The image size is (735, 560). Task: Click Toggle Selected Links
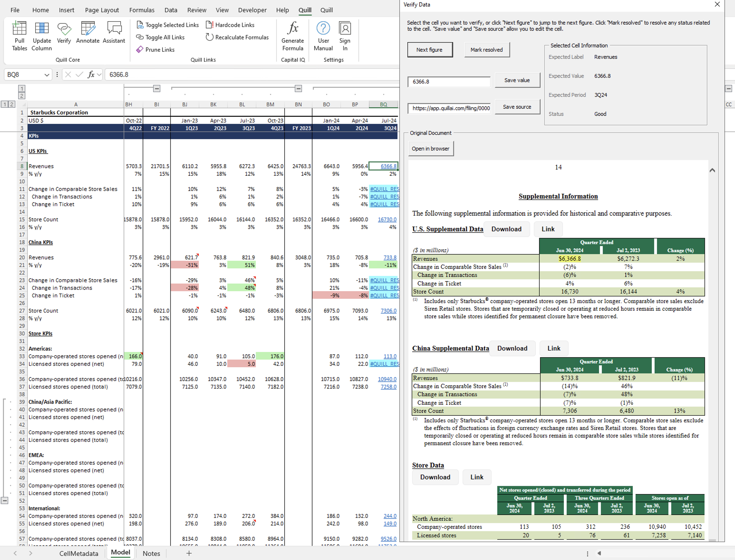168,25
